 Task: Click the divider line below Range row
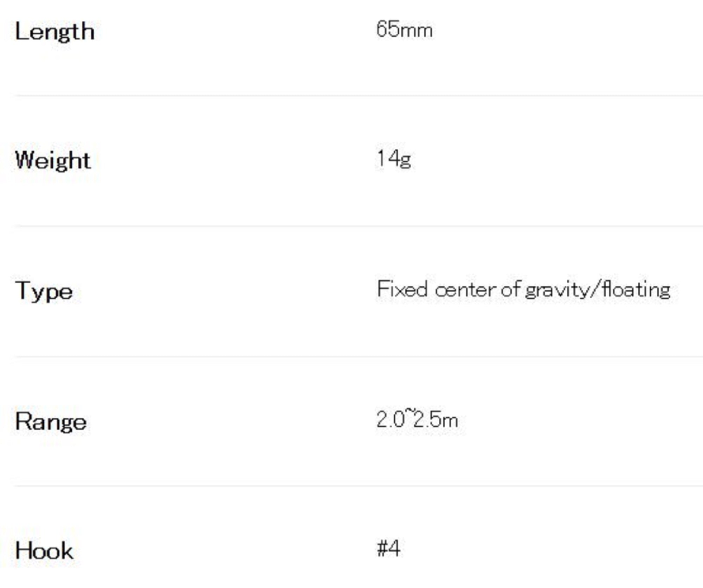359,486
